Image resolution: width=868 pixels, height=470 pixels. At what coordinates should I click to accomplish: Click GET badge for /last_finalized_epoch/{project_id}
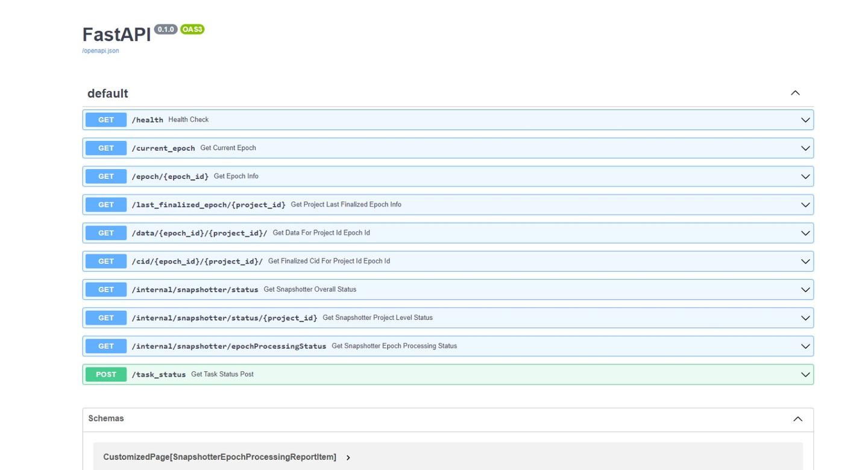[106, 205]
